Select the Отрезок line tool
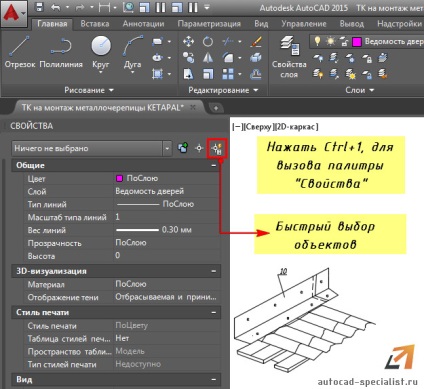Viewport: 424px width, 389px height. (x=20, y=52)
